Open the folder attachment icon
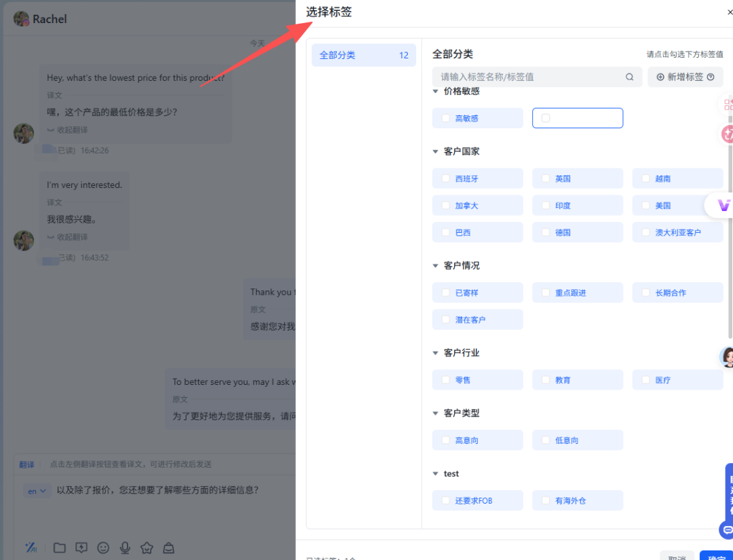Viewport: 733px width, 560px height. [59, 548]
